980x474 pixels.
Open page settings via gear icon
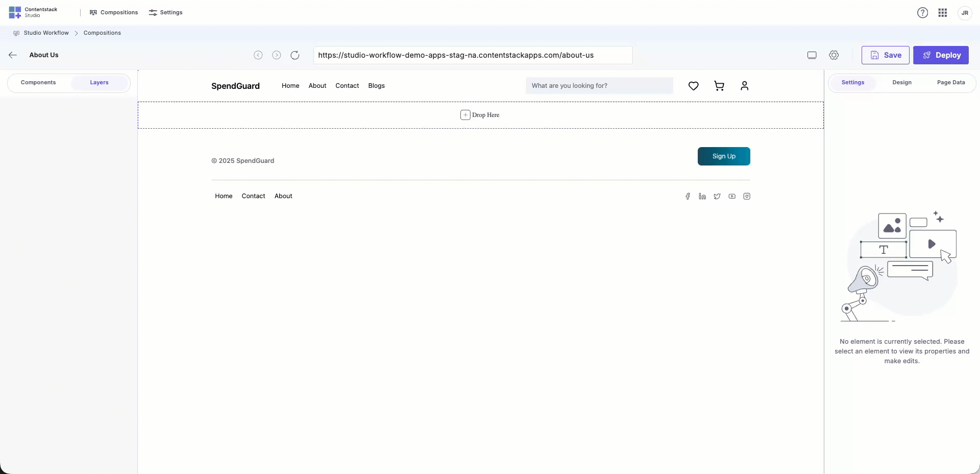(x=834, y=55)
